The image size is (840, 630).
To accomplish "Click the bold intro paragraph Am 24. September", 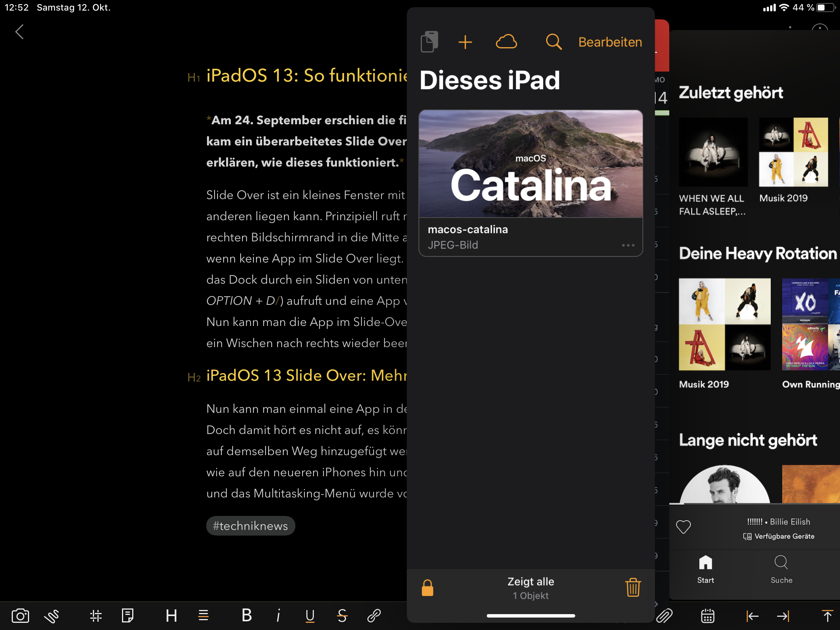I will (306, 141).
